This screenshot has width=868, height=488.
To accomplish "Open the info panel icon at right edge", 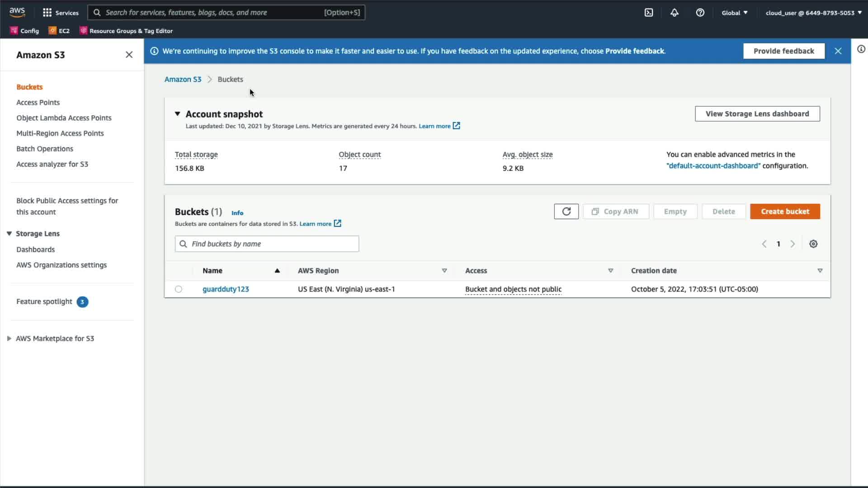I will tap(861, 49).
